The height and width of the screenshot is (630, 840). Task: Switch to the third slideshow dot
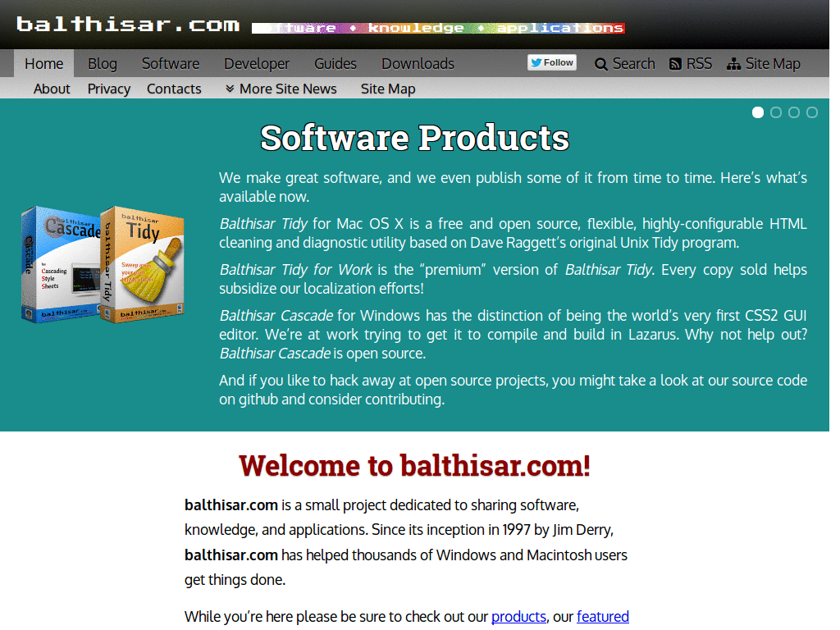794,112
